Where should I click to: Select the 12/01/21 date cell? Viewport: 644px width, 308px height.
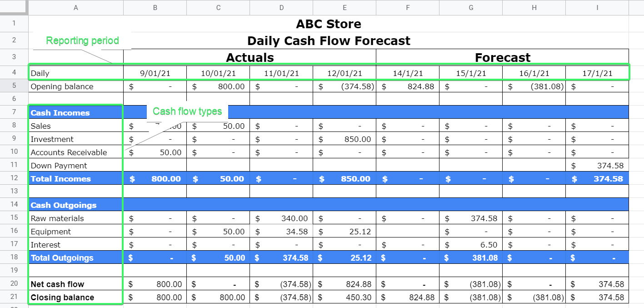[344, 73]
